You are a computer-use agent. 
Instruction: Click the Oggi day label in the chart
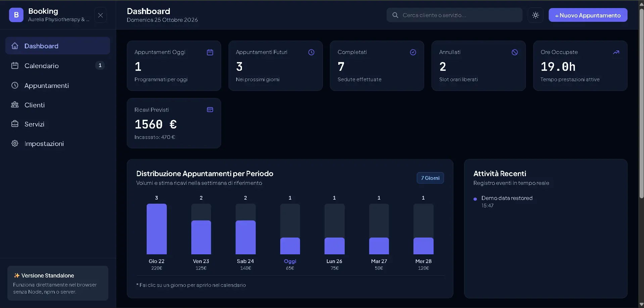290,261
